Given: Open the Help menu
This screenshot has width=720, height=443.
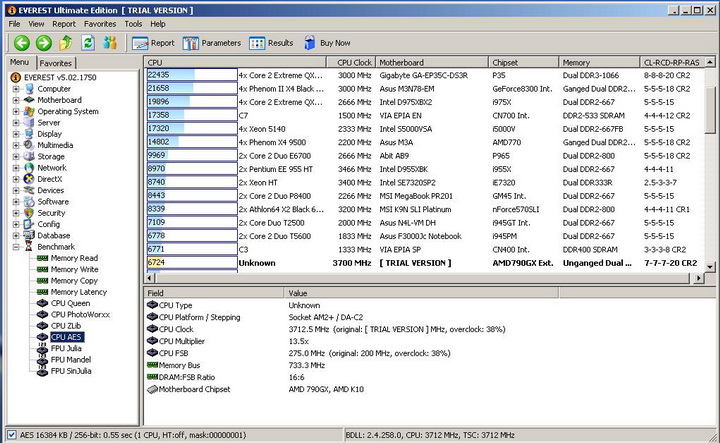Looking at the screenshot, I should pos(158,24).
